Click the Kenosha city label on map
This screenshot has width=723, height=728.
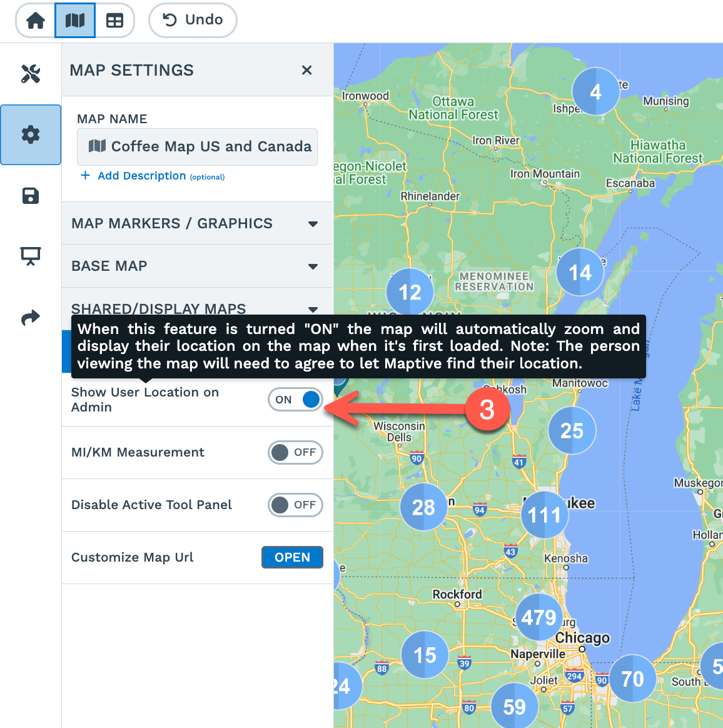click(x=565, y=558)
